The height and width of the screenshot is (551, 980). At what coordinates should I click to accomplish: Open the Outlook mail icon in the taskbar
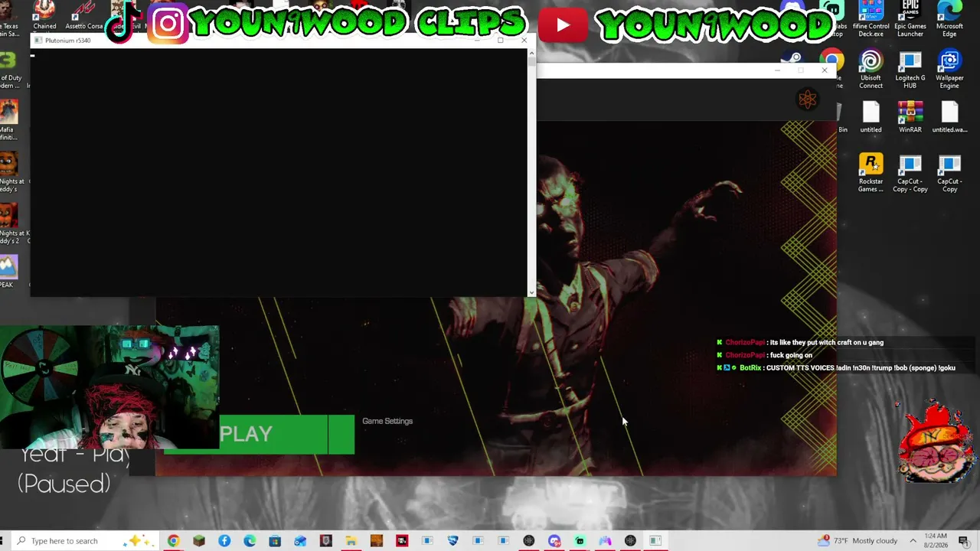[300, 541]
